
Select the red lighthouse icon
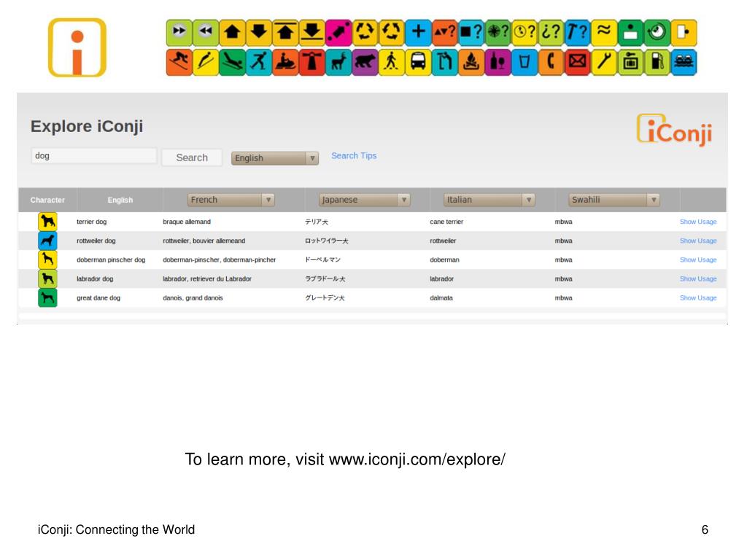click(x=312, y=62)
